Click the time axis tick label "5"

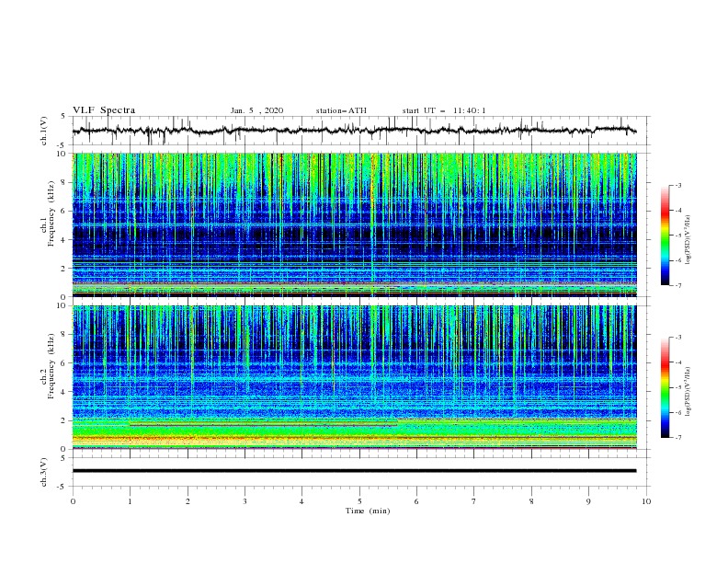point(359,501)
